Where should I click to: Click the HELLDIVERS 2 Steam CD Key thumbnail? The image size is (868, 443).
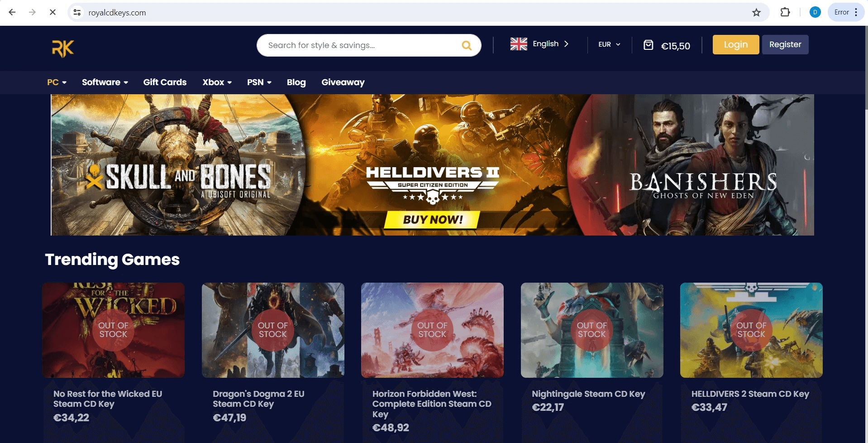click(751, 330)
